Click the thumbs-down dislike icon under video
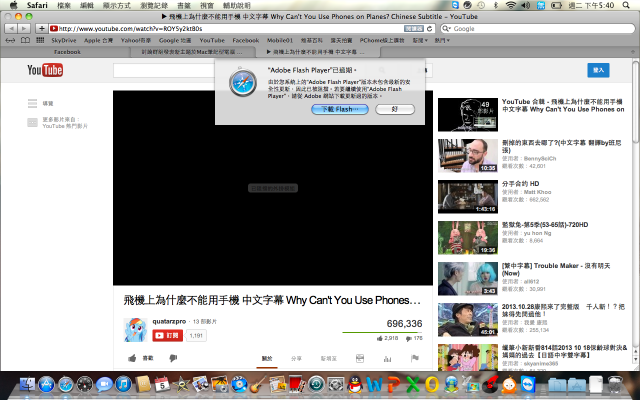 coord(173,358)
